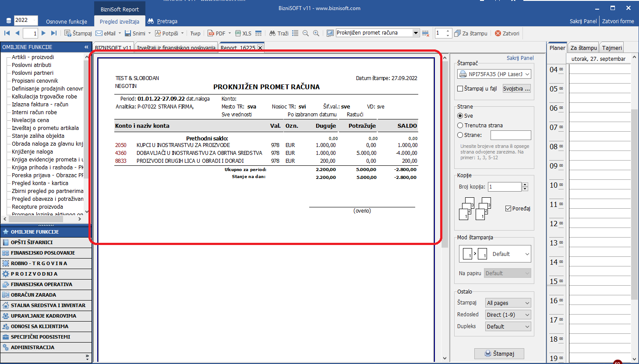Open the FINANSIJSKO POSLOVANJE module
This screenshot has width=639, height=364.
coord(43,253)
